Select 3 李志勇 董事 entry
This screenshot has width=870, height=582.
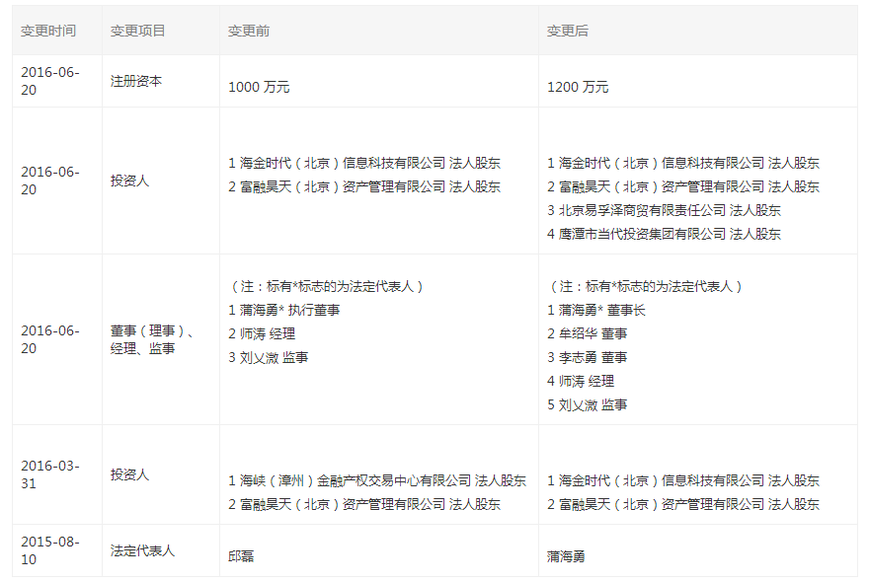point(587,357)
